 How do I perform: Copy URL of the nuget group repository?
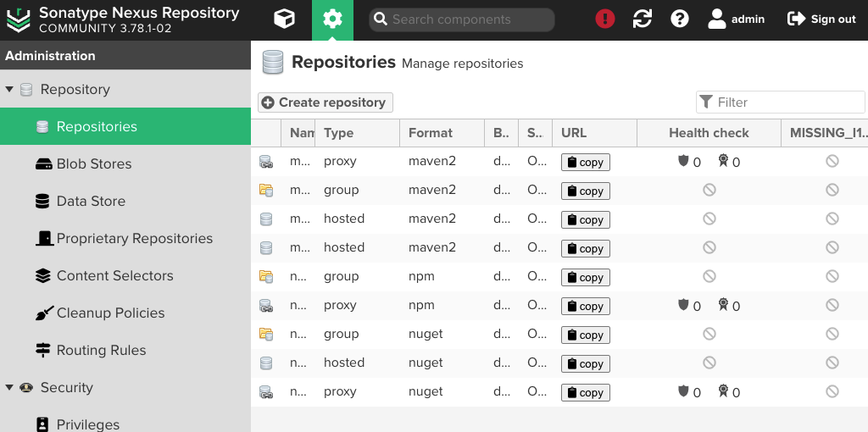click(x=586, y=335)
